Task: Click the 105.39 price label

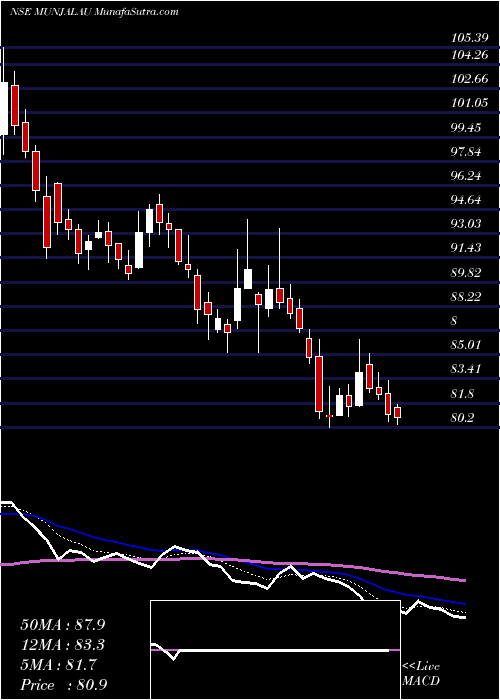Action: tap(468, 38)
